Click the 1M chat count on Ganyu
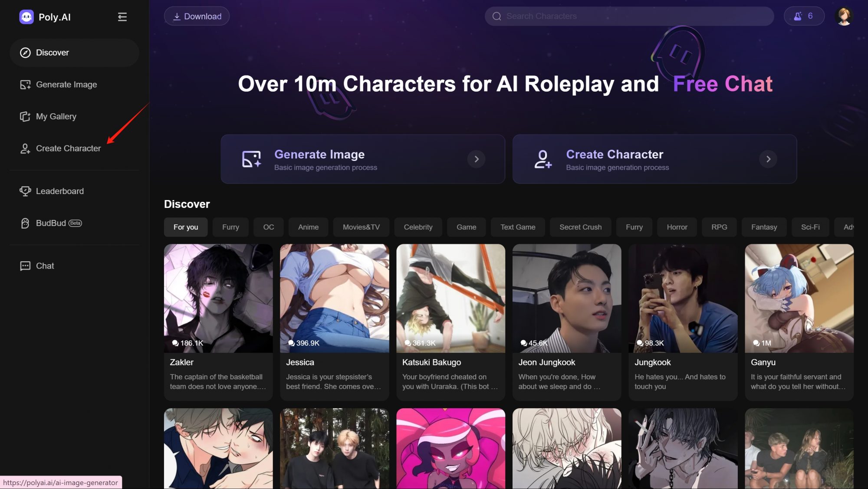The image size is (868, 489). click(762, 343)
